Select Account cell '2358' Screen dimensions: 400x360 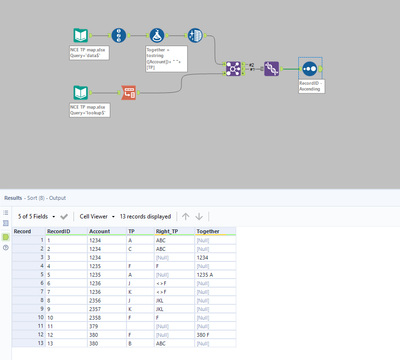tap(107, 318)
